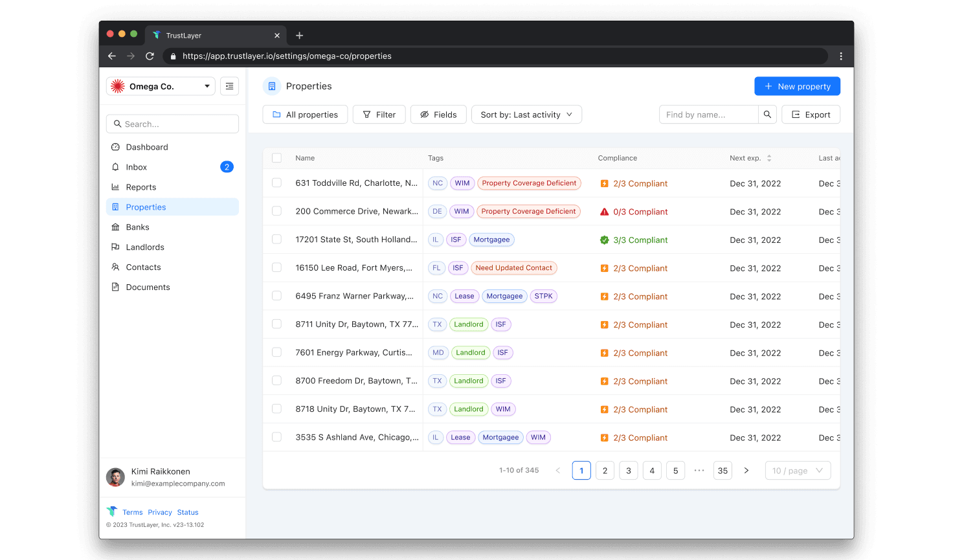Screen dimensions: 953x560
Task: Click the Need Updated Contact tag
Action: (x=514, y=268)
